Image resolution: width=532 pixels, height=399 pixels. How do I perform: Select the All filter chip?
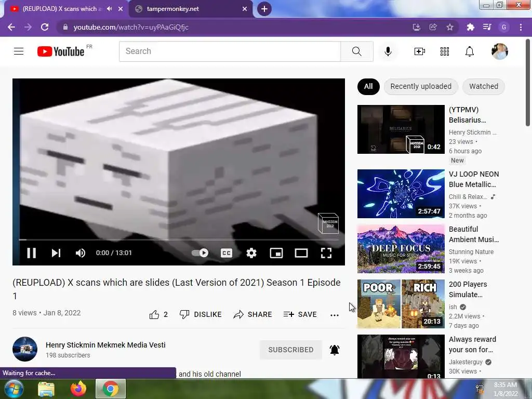point(368,87)
